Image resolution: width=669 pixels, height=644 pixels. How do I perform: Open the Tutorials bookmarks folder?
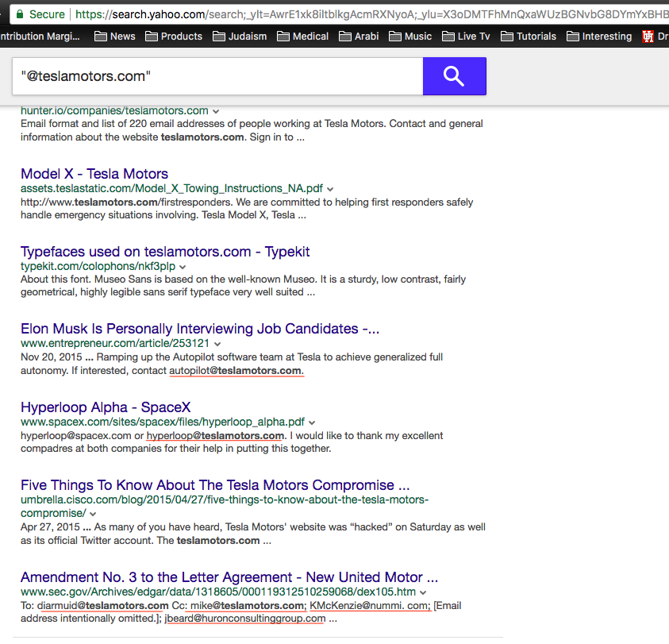pos(529,37)
